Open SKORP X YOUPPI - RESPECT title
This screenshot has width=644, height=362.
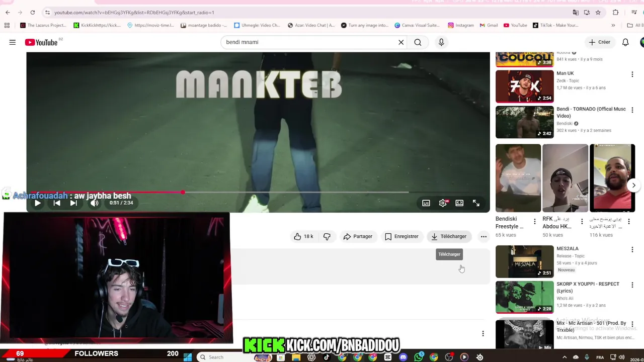588,287
